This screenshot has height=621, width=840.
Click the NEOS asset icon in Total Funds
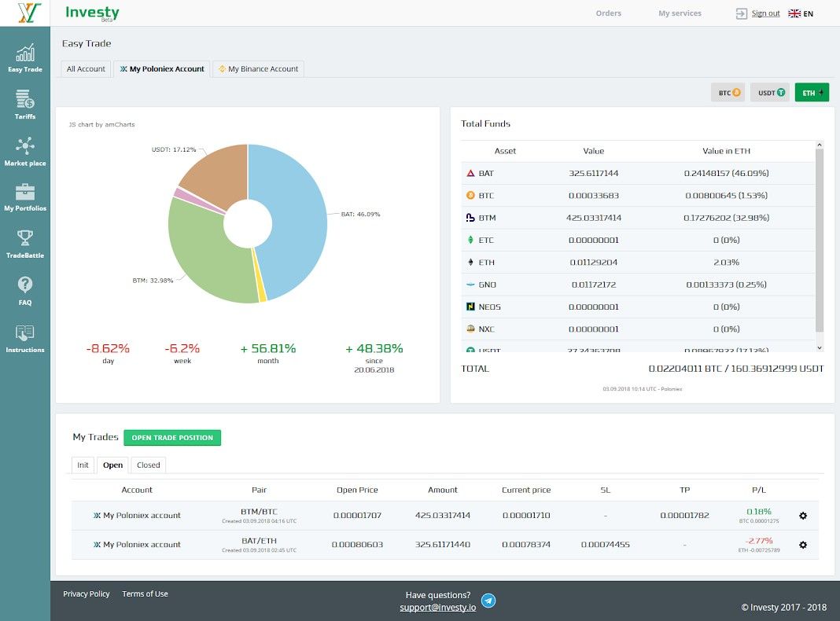[x=470, y=307]
